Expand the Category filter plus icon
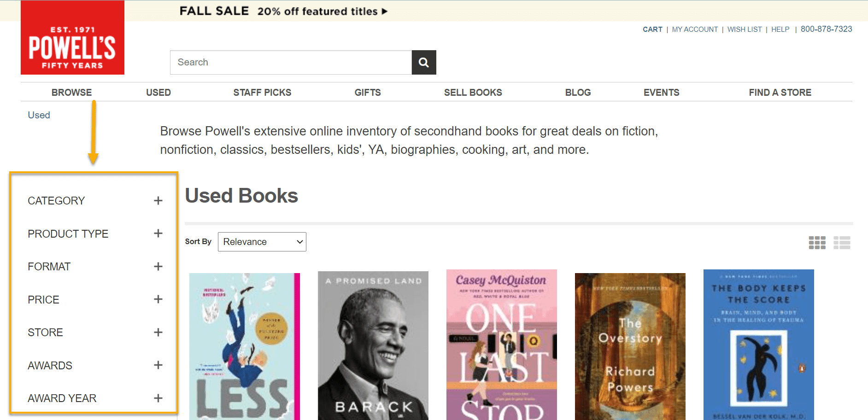The image size is (868, 420). point(158,201)
